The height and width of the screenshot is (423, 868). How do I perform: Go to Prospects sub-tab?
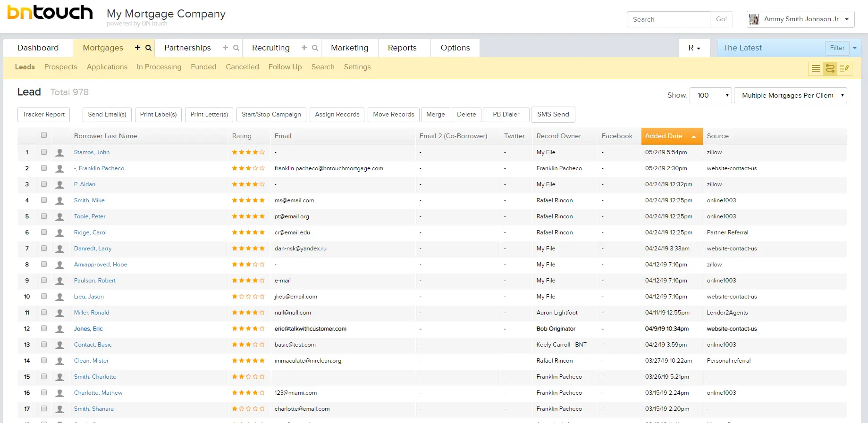[60, 67]
